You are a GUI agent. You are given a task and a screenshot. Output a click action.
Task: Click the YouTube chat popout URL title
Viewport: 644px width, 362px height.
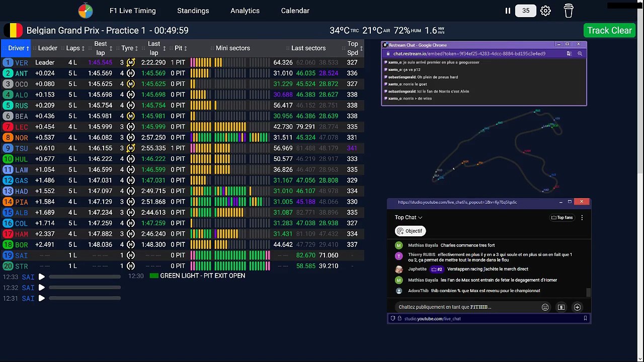pos(457,202)
